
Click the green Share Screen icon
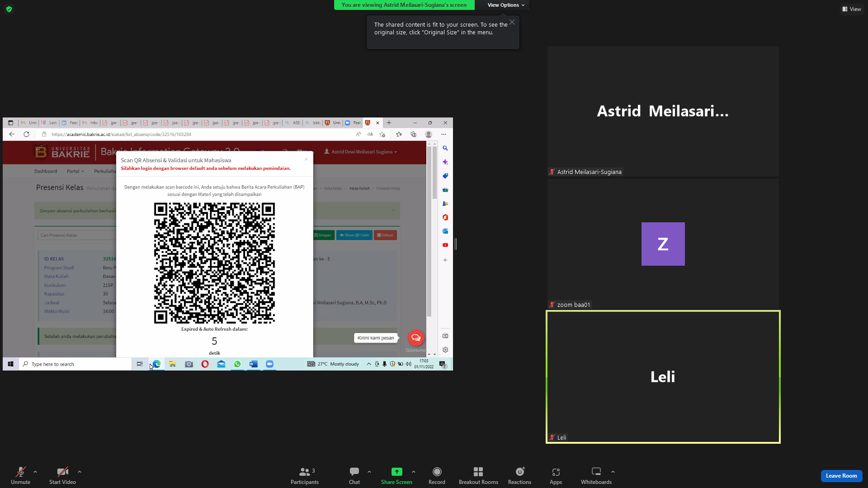click(396, 472)
